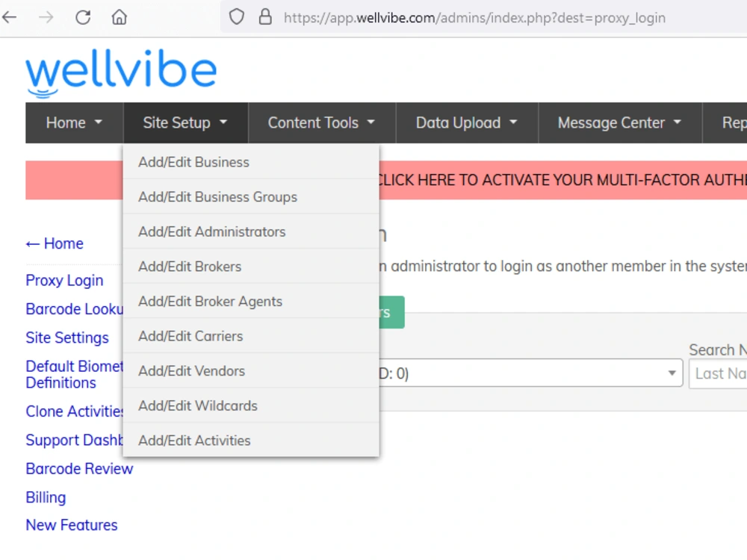Follow the ← Home sidebar link
The image size is (747, 560).
pyautogui.click(x=55, y=243)
